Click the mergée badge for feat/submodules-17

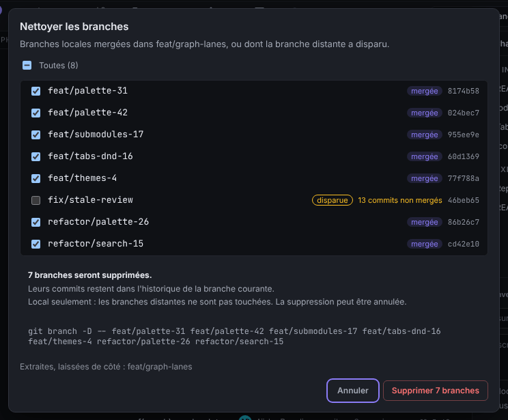[425, 135]
